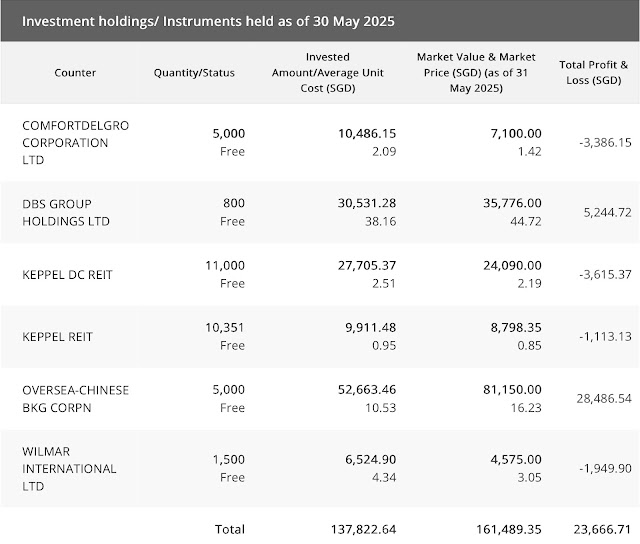This screenshot has width=640, height=544.
Task: Select 'WILMAR INTERNATIONAL LTD' counter name
Action: [69, 469]
